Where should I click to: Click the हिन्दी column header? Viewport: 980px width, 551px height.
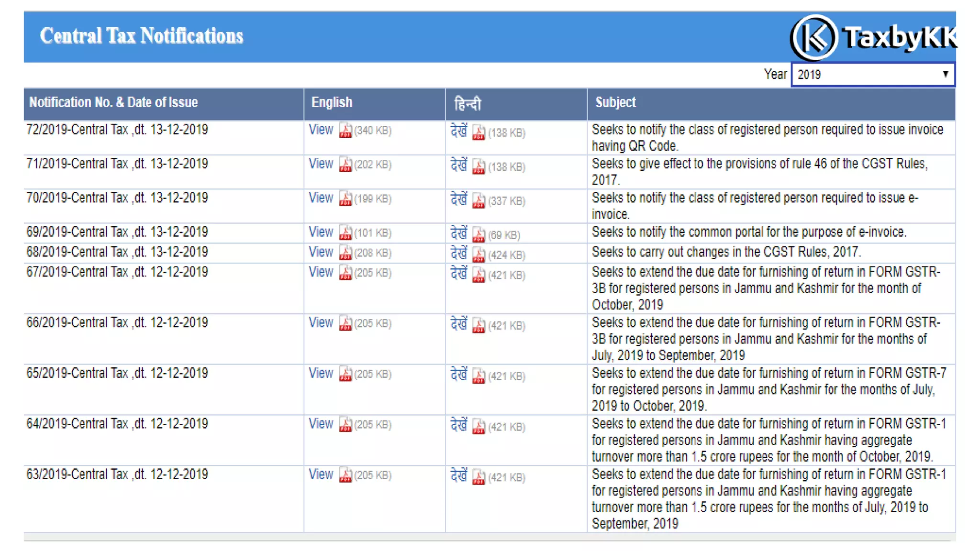[x=468, y=103]
